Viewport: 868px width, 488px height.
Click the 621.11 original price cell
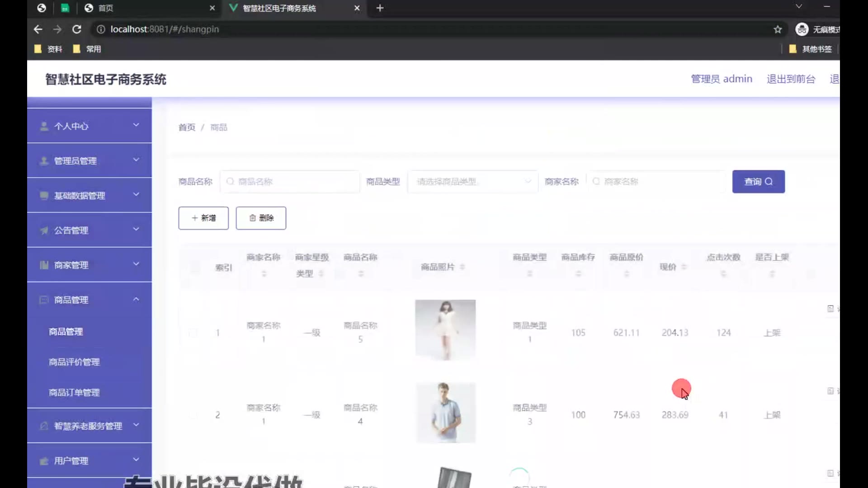(627, 333)
